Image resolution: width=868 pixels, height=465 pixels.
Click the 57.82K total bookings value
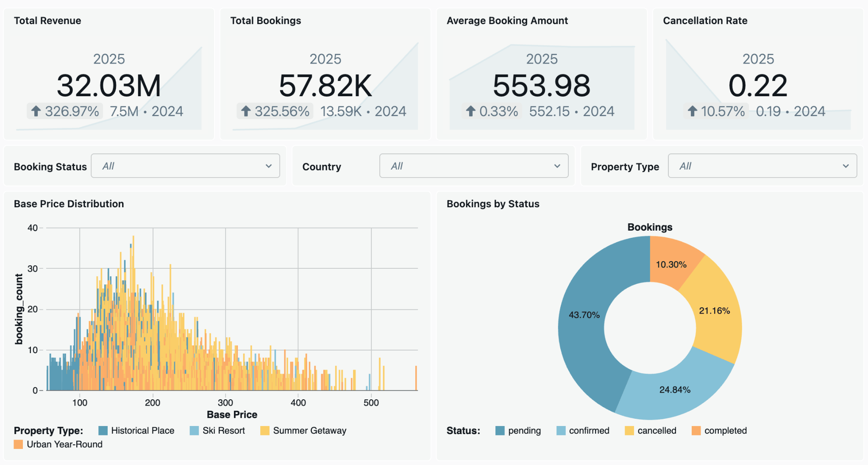tap(325, 86)
